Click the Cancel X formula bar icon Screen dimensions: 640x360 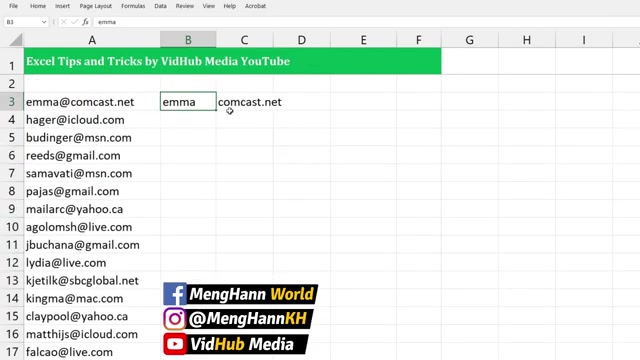click(x=64, y=22)
